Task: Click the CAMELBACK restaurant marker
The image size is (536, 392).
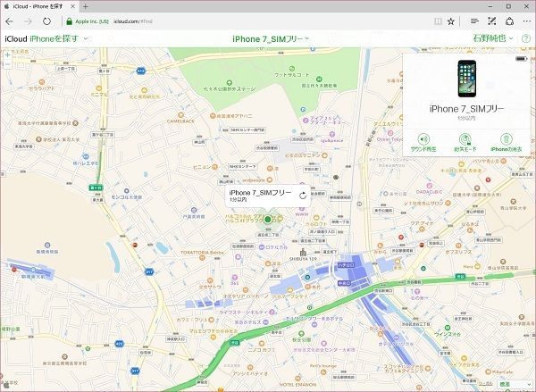Action: [x=180, y=115]
